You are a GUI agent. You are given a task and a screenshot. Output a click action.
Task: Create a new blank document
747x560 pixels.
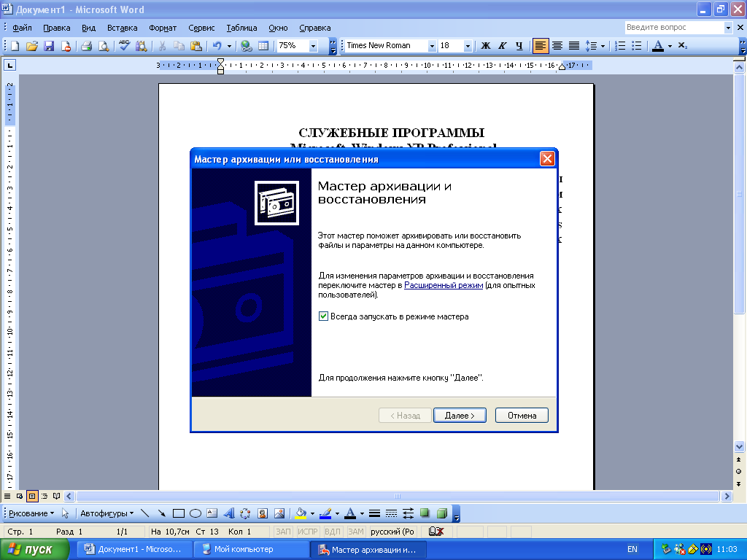pos(15,46)
